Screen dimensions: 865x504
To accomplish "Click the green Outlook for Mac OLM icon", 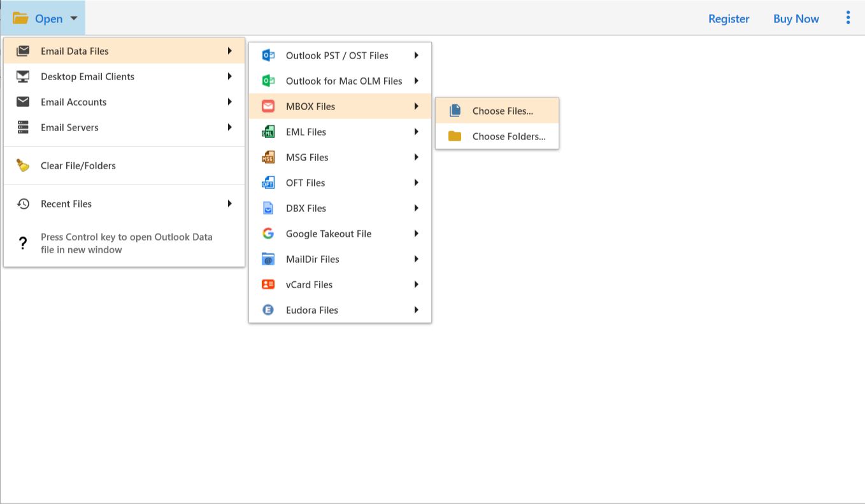I will (268, 81).
